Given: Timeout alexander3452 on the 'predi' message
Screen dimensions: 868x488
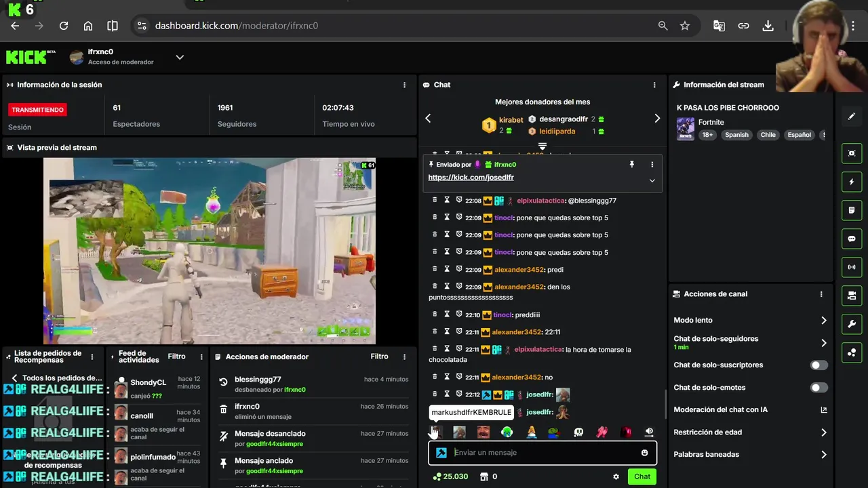Looking at the screenshot, I should pos(447,270).
